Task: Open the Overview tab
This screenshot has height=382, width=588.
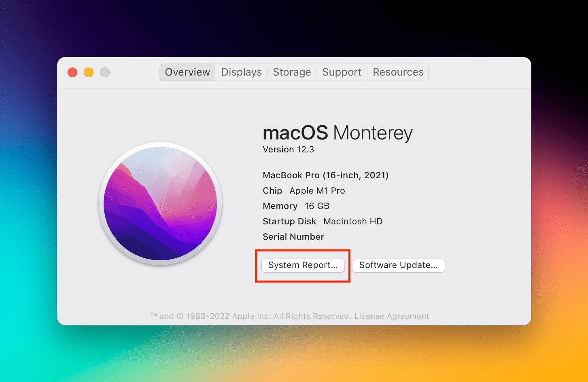Action: [187, 72]
